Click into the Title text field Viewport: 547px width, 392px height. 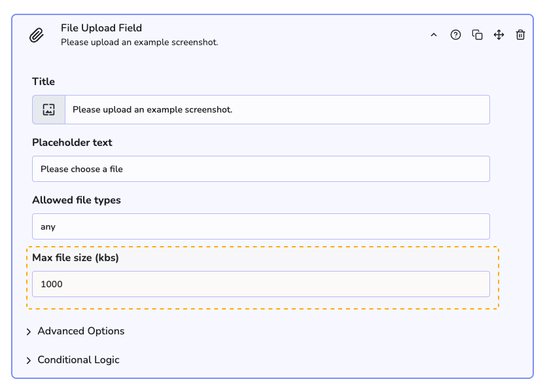277,110
